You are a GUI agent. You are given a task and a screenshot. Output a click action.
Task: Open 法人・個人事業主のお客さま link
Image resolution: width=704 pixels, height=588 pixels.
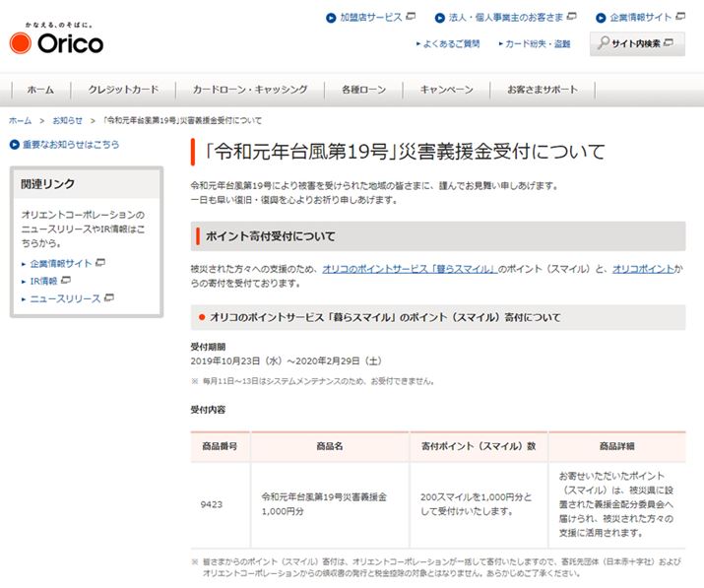pyautogui.click(x=505, y=18)
